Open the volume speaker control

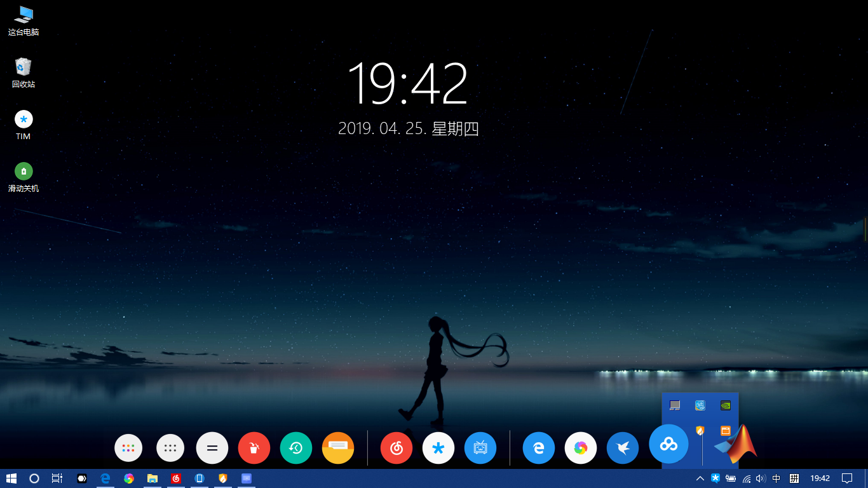[761, 478]
